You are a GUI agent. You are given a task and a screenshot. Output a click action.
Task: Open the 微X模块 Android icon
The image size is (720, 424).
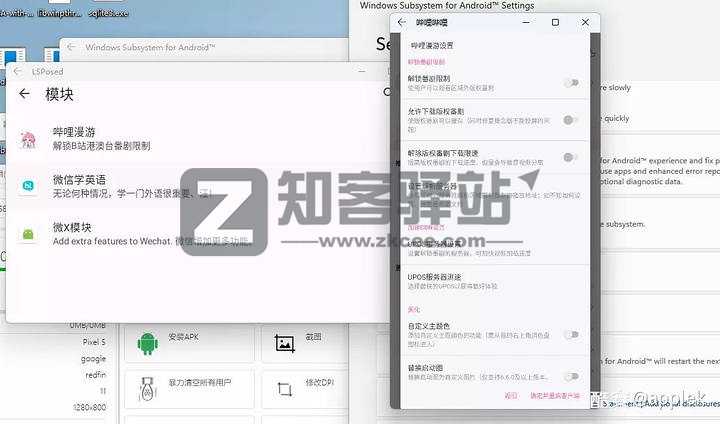click(x=28, y=234)
